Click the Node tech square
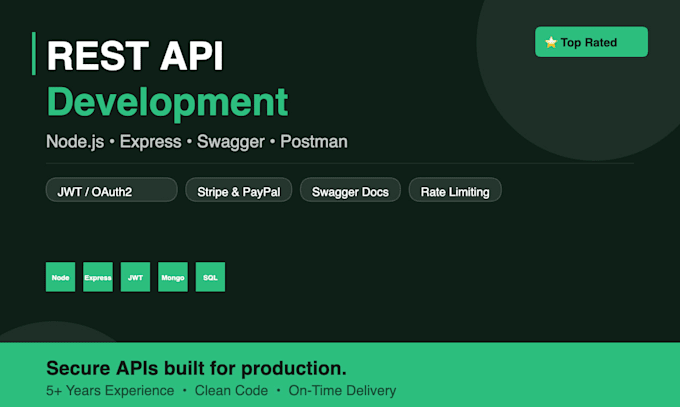This screenshot has height=407, width=680. [x=60, y=277]
